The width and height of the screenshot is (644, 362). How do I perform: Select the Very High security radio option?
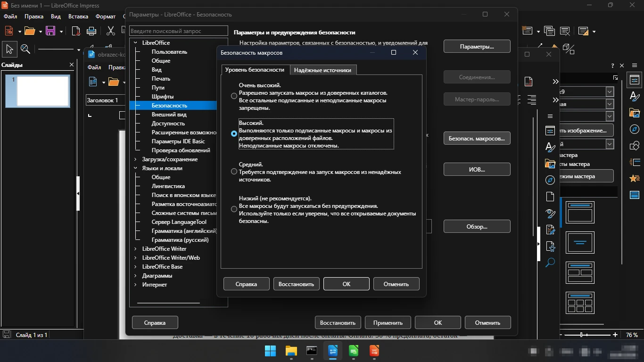234,96
